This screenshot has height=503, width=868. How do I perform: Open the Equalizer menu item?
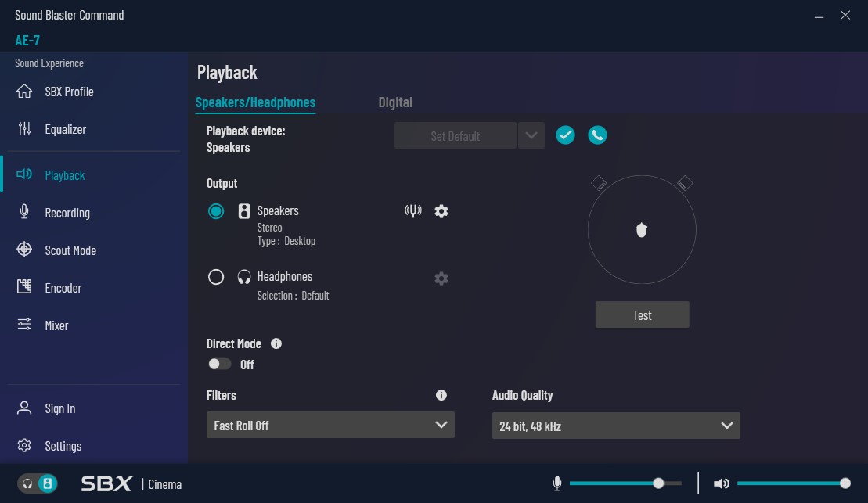(65, 129)
